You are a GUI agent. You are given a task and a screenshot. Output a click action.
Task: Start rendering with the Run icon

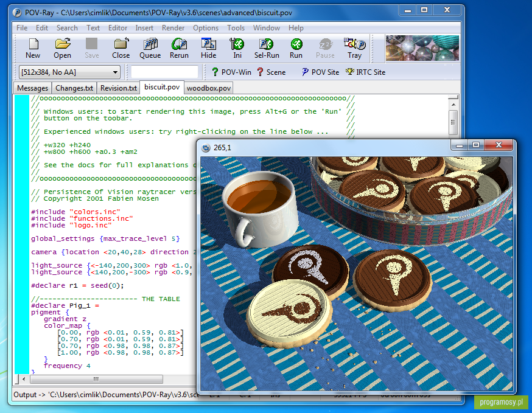click(x=296, y=48)
